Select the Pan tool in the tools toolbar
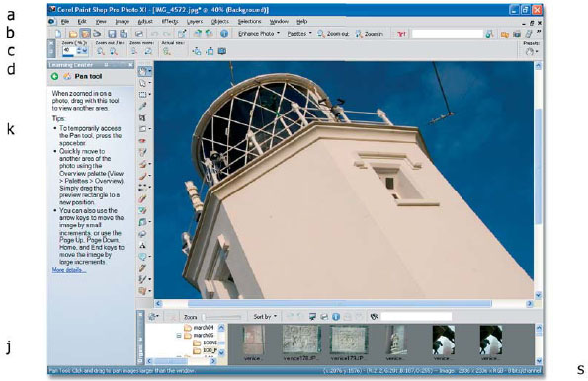 tap(142, 71)
